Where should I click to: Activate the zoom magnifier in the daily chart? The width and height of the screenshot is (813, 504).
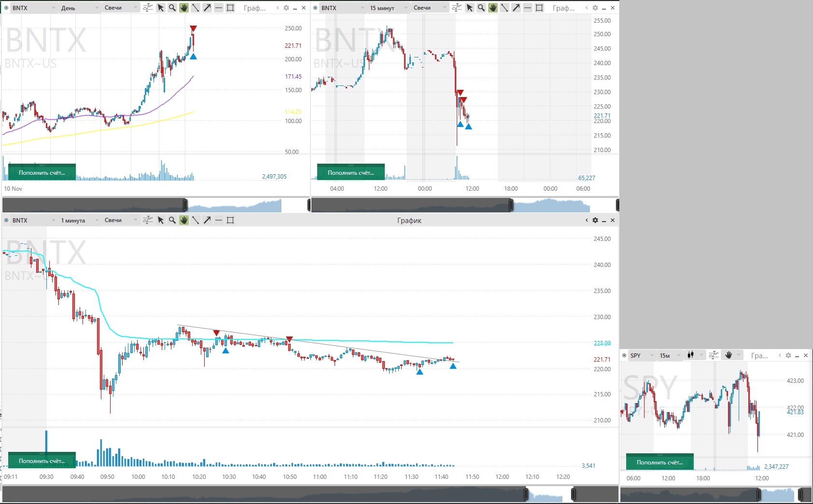coord(172,8)
